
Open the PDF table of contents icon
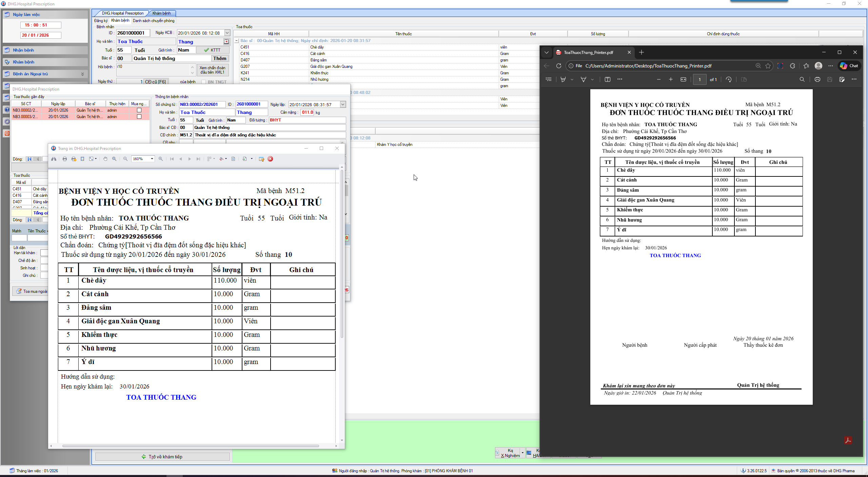(549, 79)
